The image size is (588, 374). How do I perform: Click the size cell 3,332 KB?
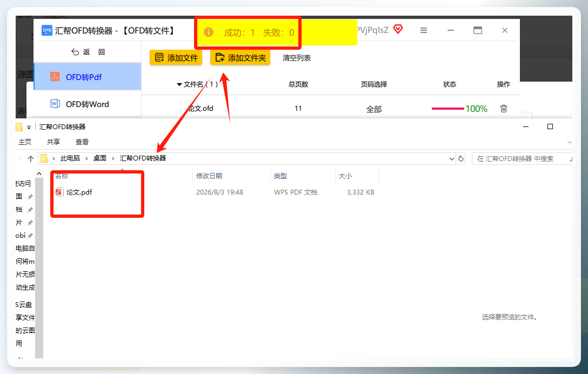(x=360, y=192)
